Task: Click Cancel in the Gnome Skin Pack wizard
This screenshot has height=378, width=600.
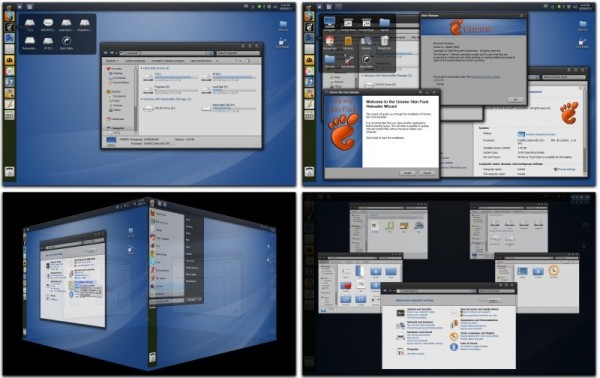Action: (x=427, y=173)
